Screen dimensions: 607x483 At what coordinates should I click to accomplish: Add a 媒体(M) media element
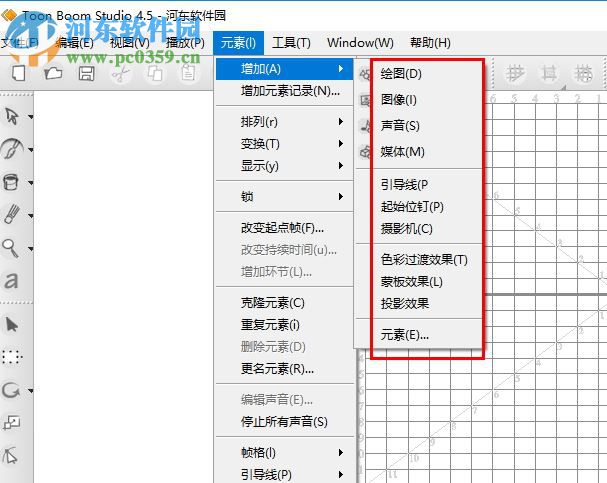click(x=418, y=152)
